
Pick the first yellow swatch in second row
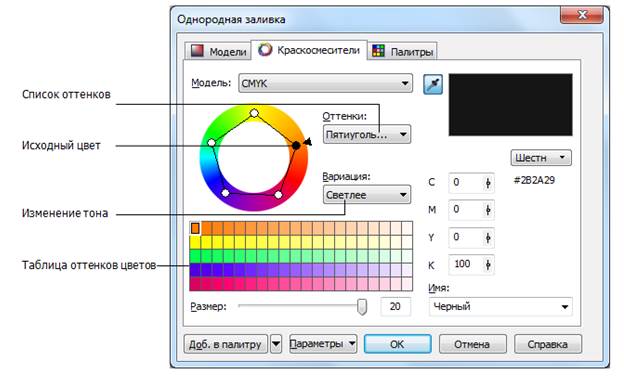[x=195, y=242]
